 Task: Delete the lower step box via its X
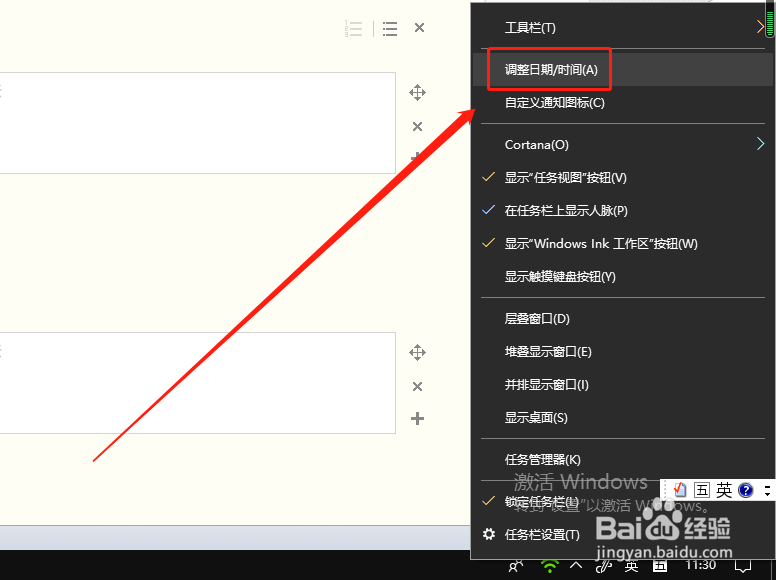(417, 387)
